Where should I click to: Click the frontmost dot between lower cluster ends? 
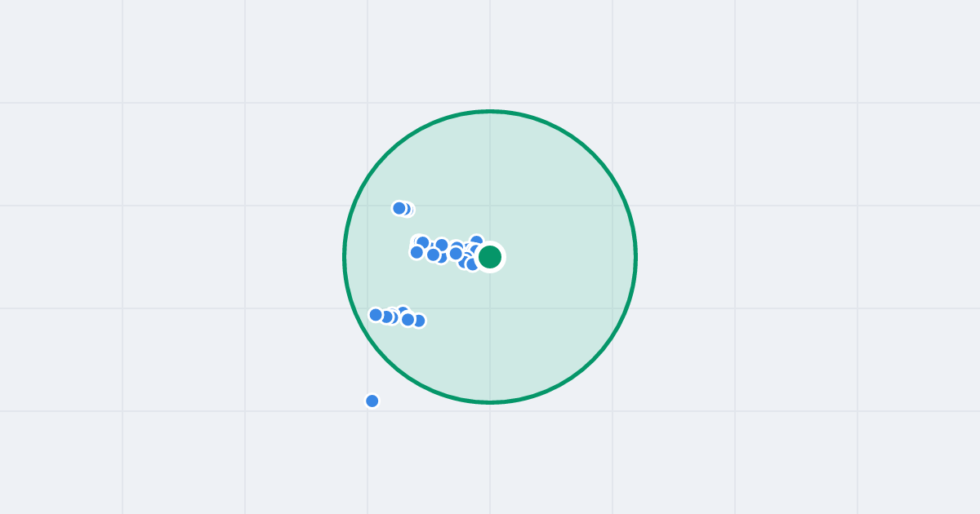408,320
